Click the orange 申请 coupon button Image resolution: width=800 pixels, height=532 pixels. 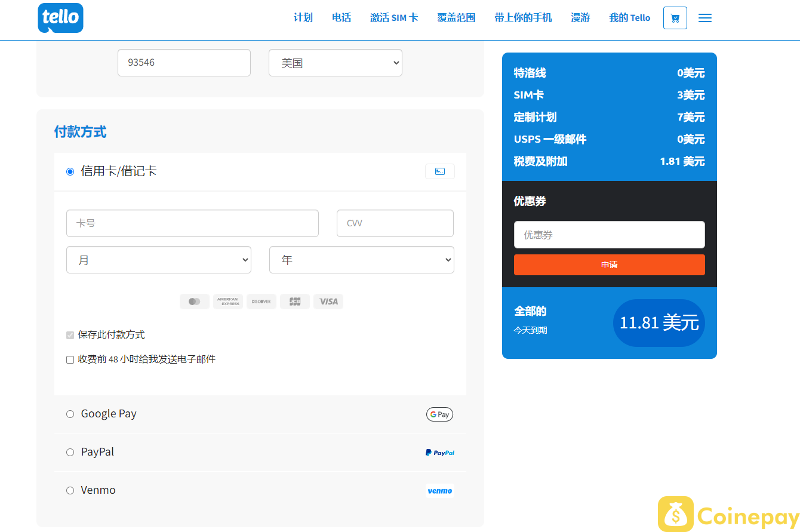(x=610, y=265)
